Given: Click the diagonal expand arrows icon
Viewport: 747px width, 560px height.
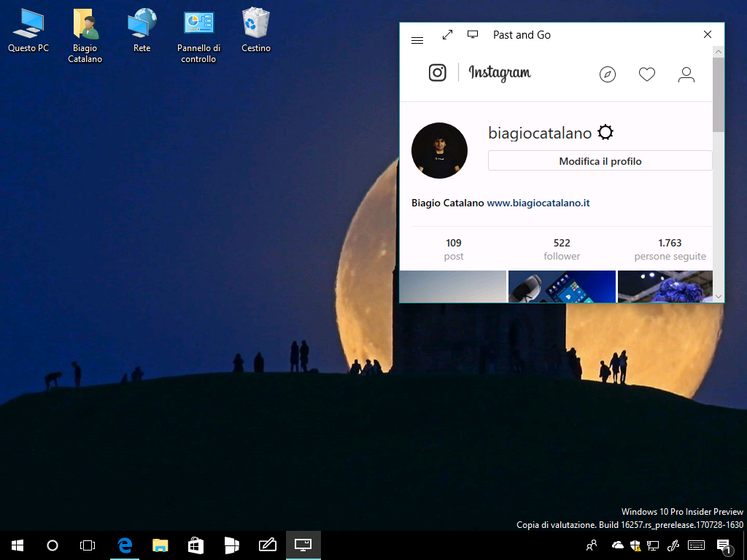Looking at the screenshot, I should [x=447, y=35].
